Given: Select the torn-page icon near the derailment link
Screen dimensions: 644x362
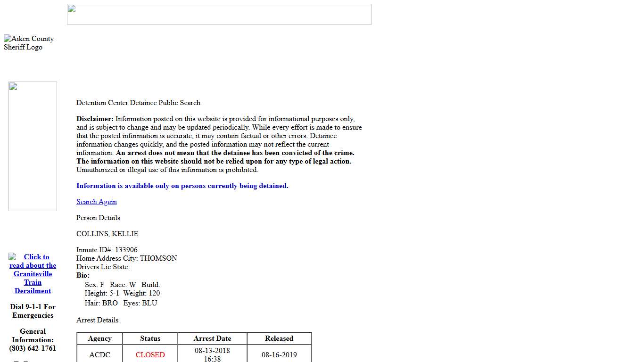Looking at the screenshot, I should (13, 257).
